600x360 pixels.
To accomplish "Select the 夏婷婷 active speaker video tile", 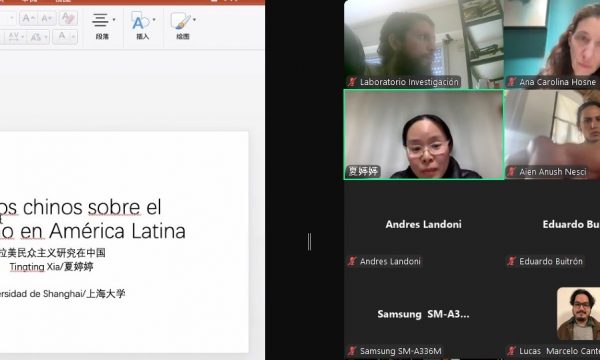I will point(424,134).
